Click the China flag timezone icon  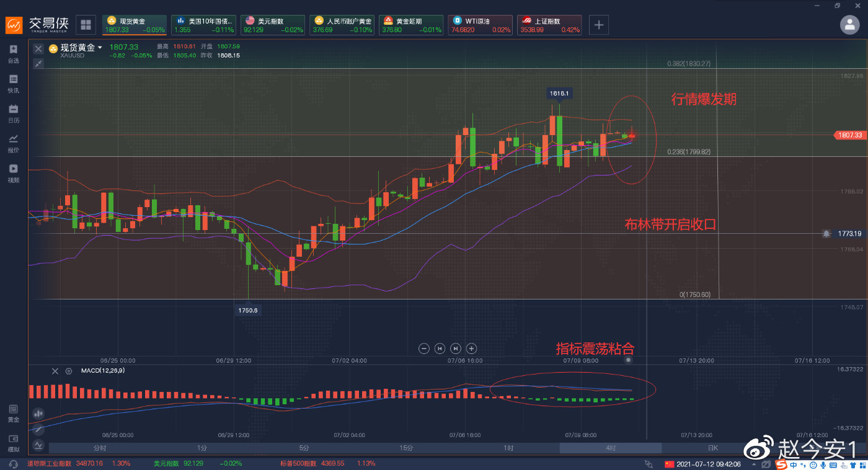(x=669, y=464)
